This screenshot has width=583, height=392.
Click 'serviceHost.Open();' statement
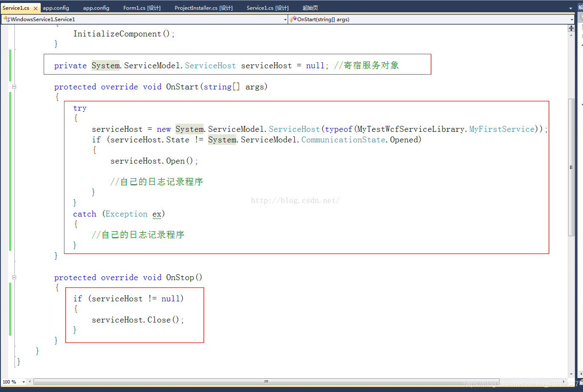point(154,161)
